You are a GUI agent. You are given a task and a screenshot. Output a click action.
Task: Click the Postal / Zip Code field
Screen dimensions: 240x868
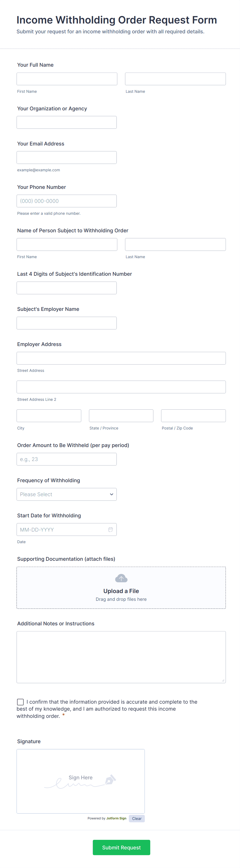[x=193, y=416]
